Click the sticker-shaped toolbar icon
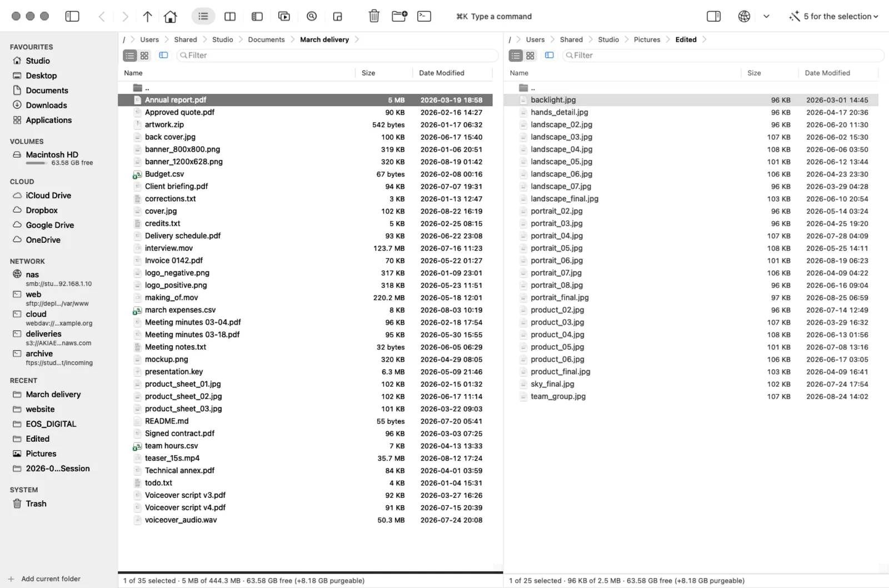This screenshot has width=889, height=588. tap(337, 17)
